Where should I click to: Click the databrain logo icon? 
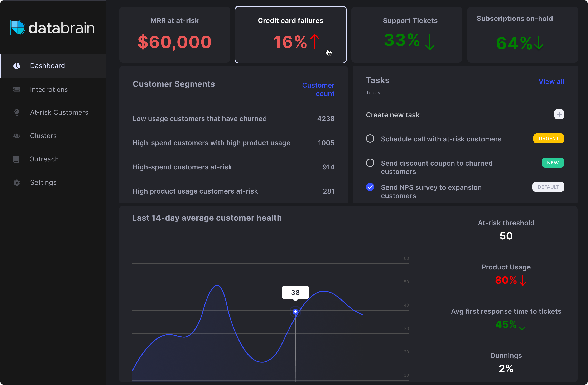coord(18,28)
